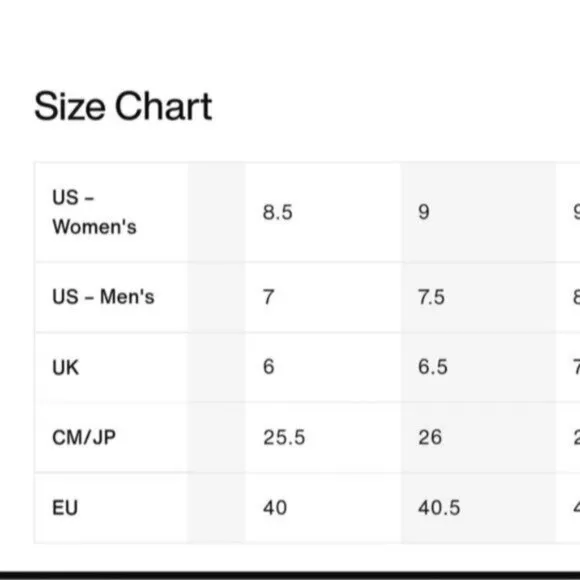The width and height of the screenshot is (580, 580).
Task: Click UK size 6 cell
Action: point(323,367)
